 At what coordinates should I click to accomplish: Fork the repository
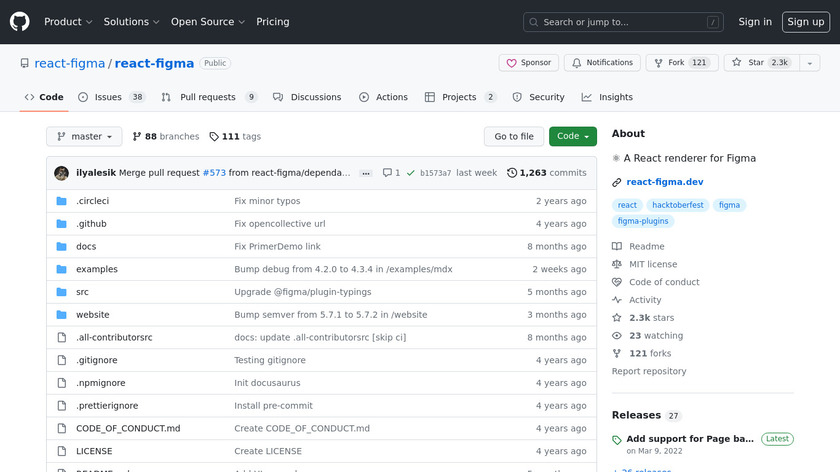pyautogui.click(x=682, y=63)
